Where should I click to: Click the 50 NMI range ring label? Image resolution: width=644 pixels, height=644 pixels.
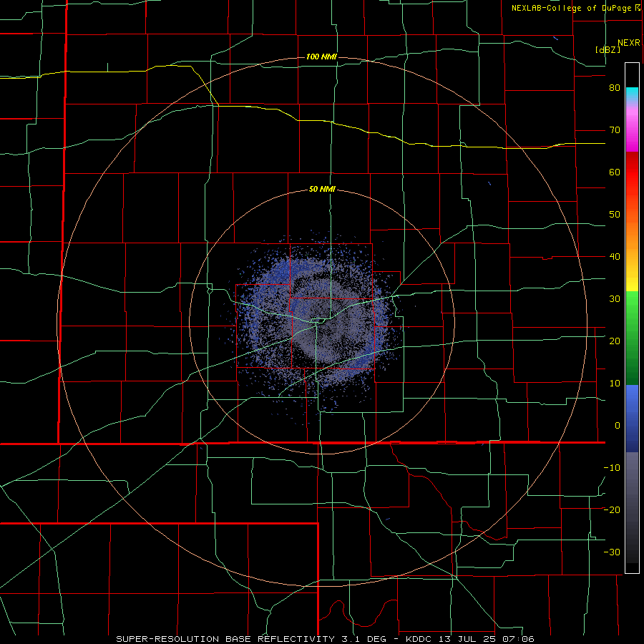[x=322, y=190]
